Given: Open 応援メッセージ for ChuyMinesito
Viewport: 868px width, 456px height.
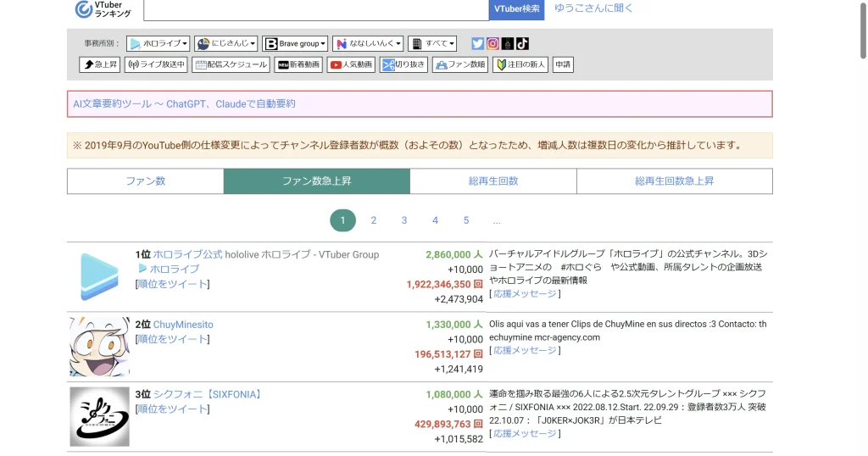Looking at the screenshot, I should [526, 350].
